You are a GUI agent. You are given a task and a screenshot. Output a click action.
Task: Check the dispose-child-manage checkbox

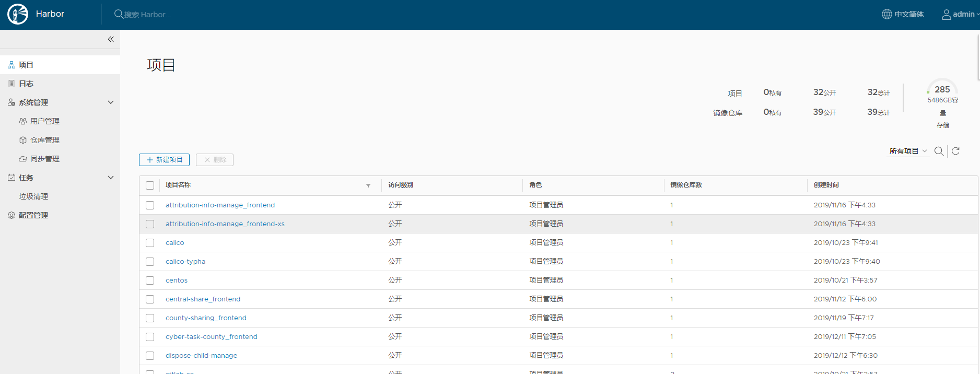coord(150,356)
